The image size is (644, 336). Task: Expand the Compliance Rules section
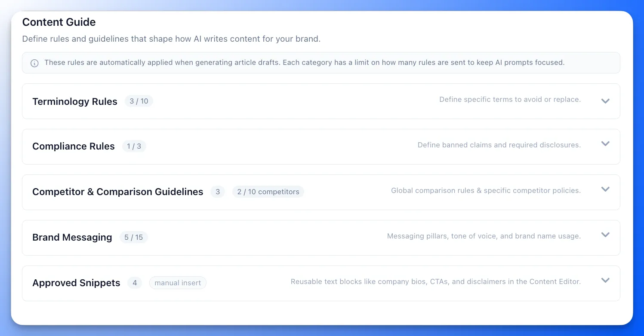tap(605, 144)
